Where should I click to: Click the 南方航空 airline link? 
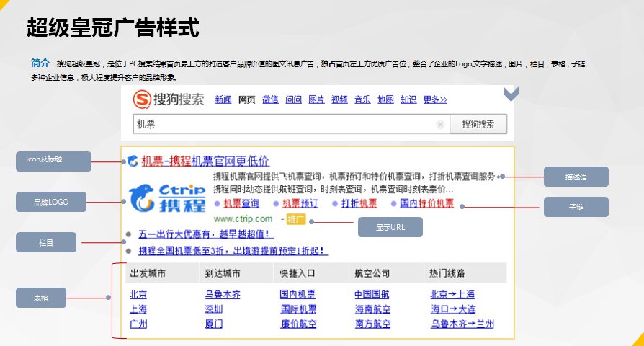point(373,324)
